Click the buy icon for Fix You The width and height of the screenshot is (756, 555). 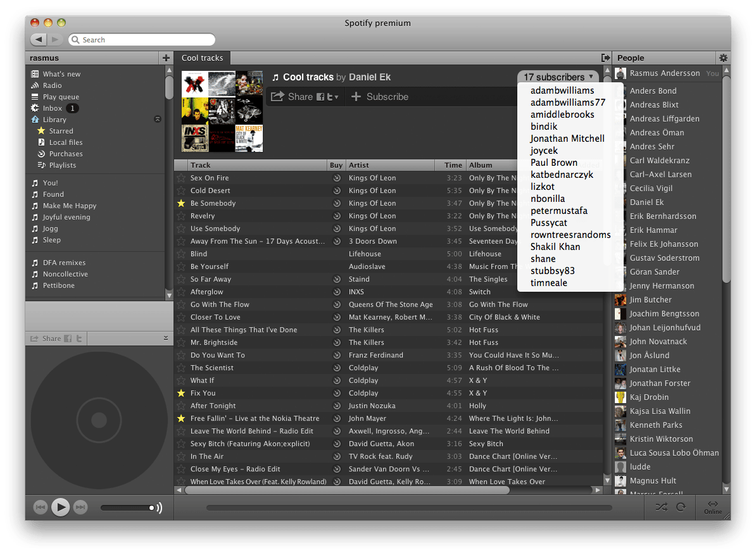[x=337, y=393]
